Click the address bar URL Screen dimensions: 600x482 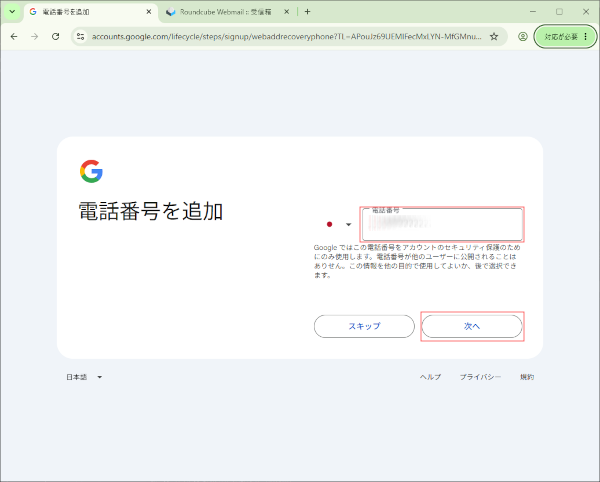coord(286,37)
